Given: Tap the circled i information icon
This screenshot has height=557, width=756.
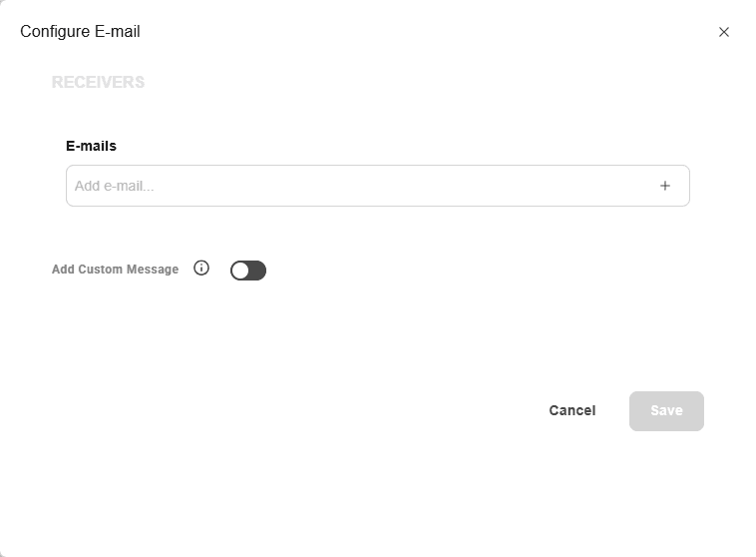Looking at the screenshot, I should [201, 268].
